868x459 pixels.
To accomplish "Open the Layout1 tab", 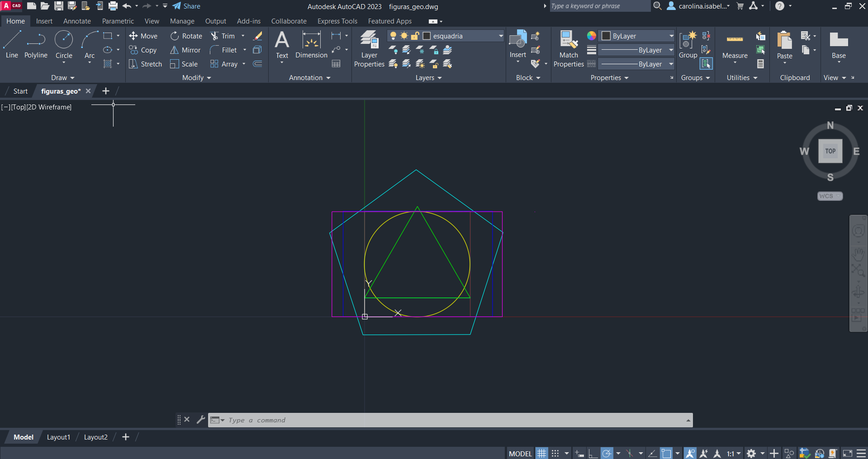I will pos(58,437).
